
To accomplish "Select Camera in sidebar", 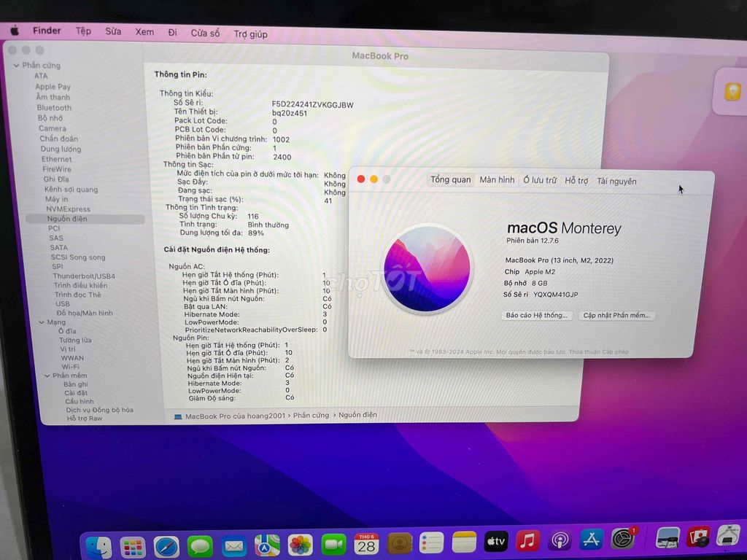I will [53, 128].
